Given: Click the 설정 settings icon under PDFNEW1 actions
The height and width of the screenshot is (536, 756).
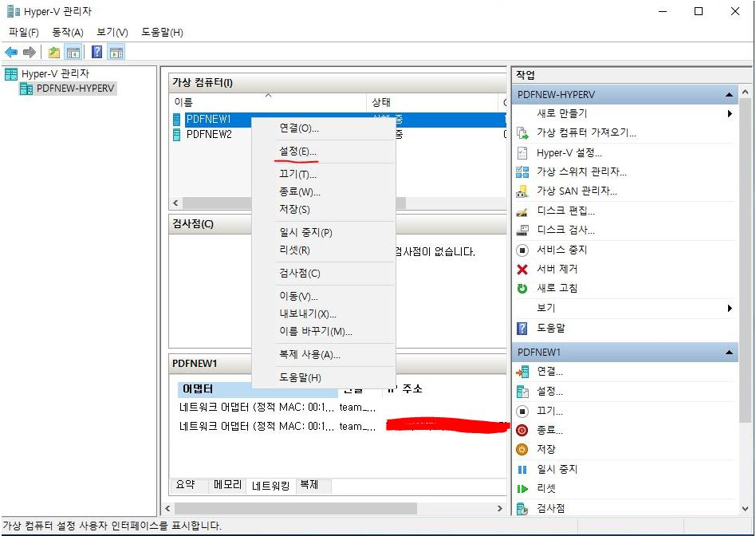Looking at the screenshot, I should [x=522, y=392].
